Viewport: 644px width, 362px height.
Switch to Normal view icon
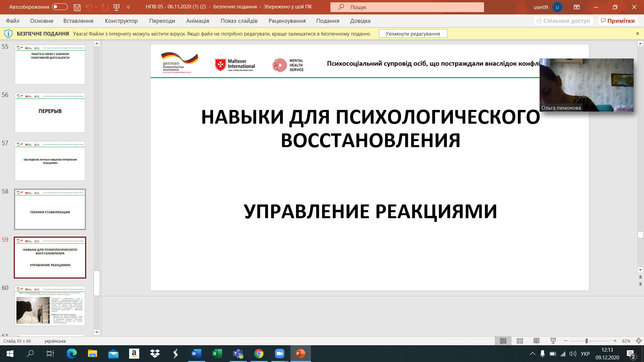click(503, 341)
